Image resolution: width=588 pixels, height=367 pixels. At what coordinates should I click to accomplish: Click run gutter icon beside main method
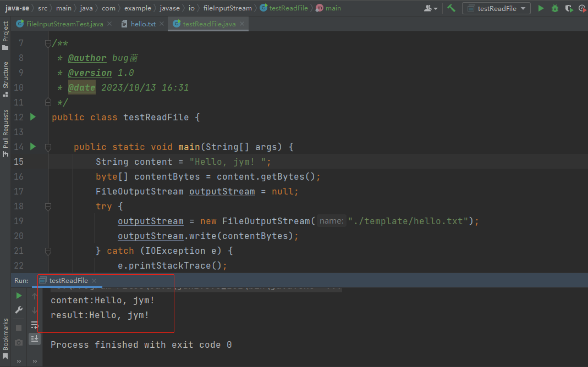click(x=33, y=147)
